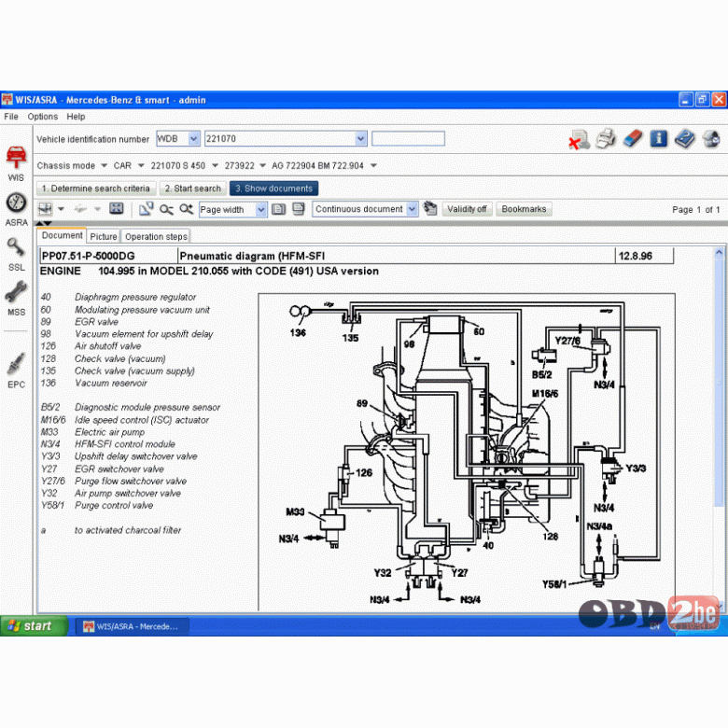Click the 'Vacuum reservoir' legend entry
Screen dimensions: 728x728
tap(111, 383)
